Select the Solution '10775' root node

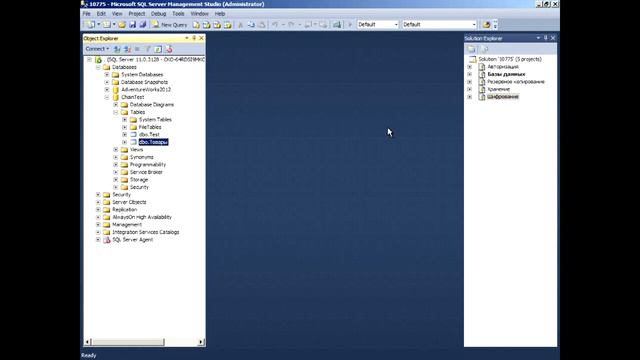(510, 59)
